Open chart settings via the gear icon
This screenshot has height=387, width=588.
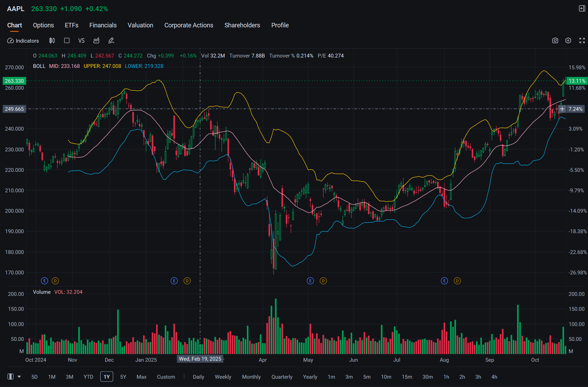click(568, 41)
